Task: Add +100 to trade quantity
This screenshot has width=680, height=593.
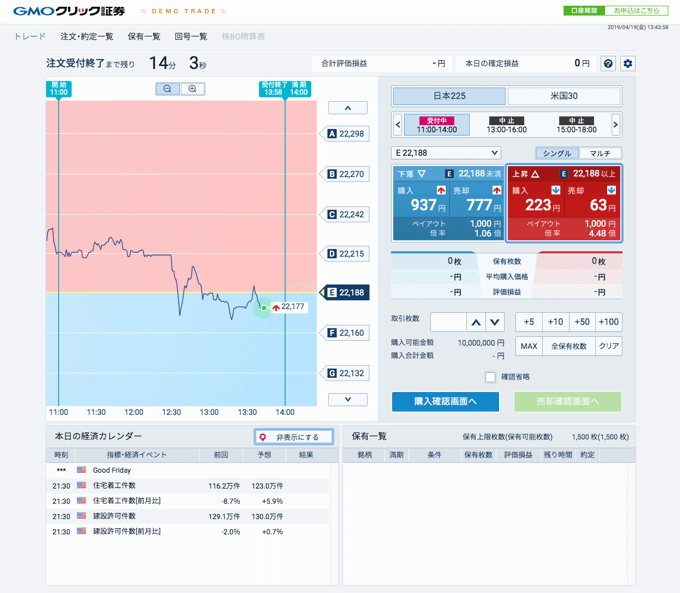Action: click(x=609, y=322)
